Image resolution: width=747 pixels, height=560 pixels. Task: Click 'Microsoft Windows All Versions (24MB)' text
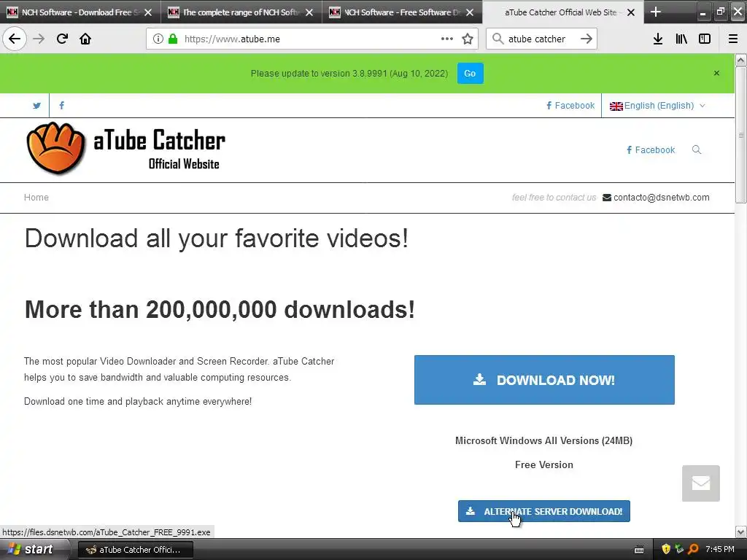coord(544,441)
